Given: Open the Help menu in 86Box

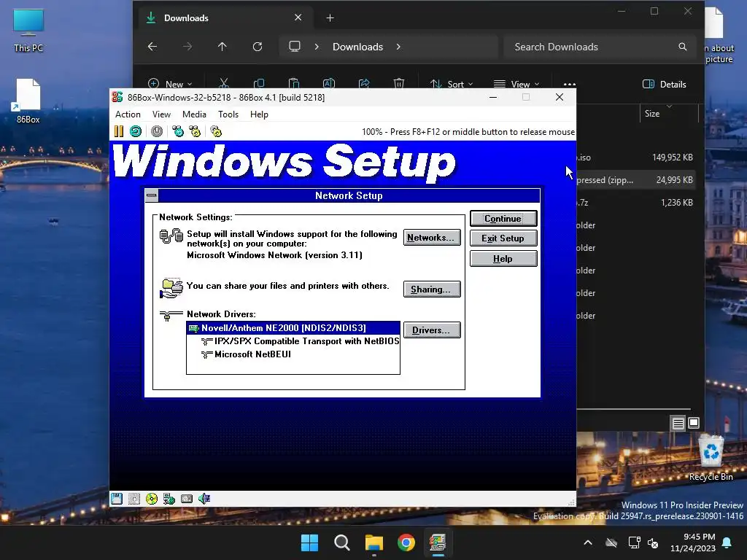Looking at the screenshot, I should click(259, 114).
